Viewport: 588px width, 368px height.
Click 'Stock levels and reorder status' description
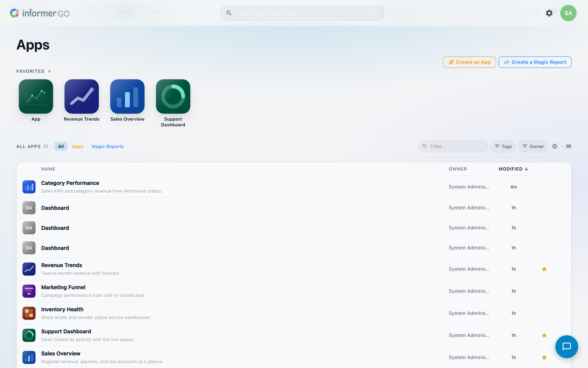point(96,317)
